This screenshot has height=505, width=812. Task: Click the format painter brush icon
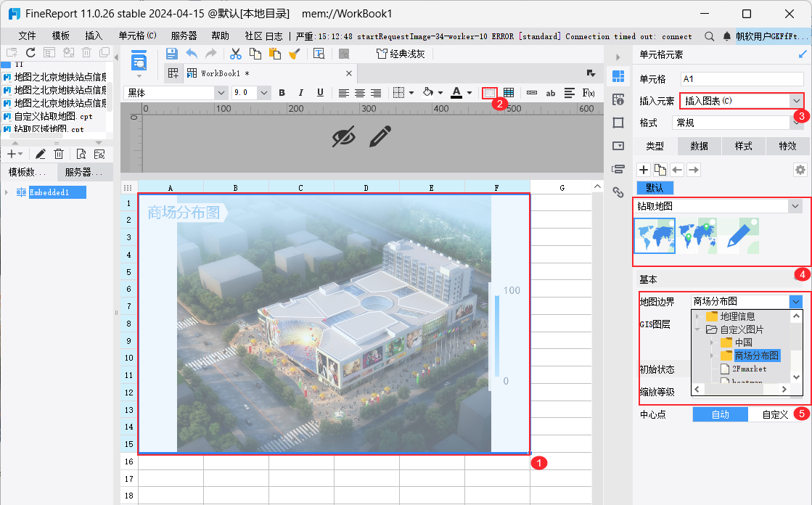[x=294, y=54]
